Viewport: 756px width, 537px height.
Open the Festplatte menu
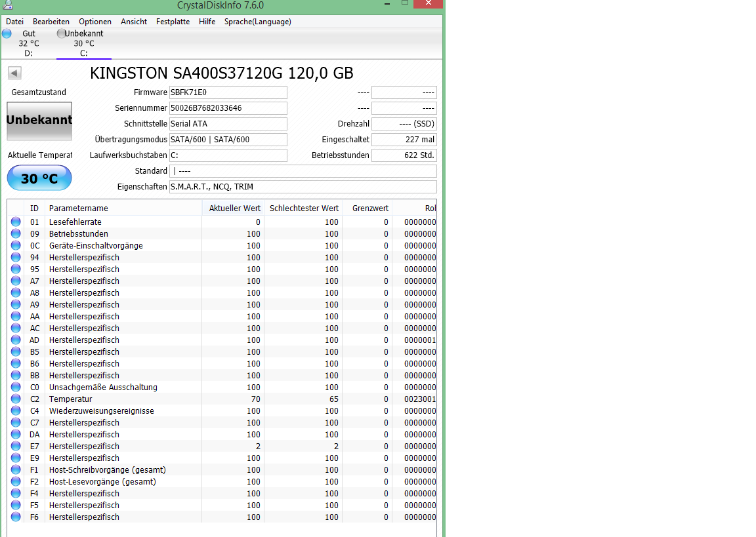pos(173,22)
